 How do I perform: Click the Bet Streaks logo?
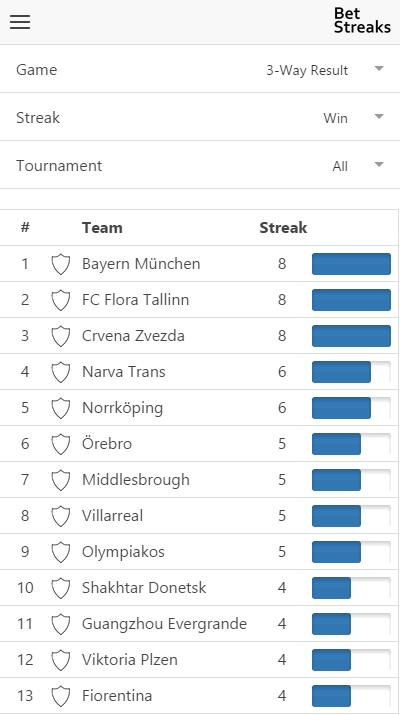[x=362, y=21]
